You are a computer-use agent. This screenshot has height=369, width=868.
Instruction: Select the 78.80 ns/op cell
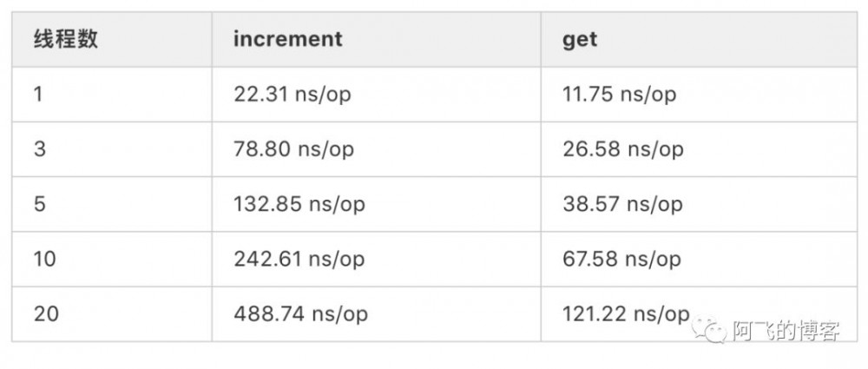pyautogui.click(x=293, y=149)
